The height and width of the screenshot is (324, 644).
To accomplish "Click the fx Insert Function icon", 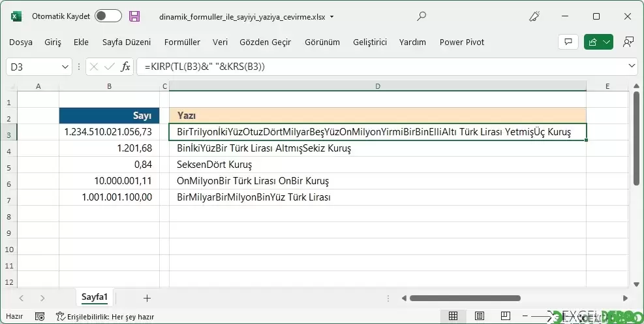I will [125, 67].
